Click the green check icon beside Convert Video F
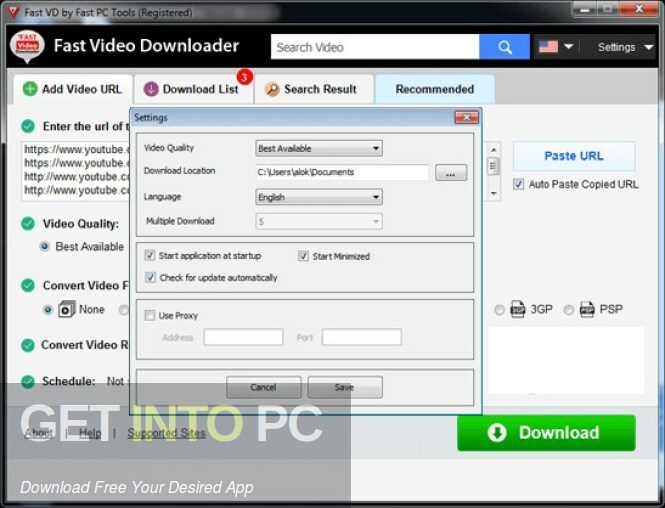 [x=28, y=285]
